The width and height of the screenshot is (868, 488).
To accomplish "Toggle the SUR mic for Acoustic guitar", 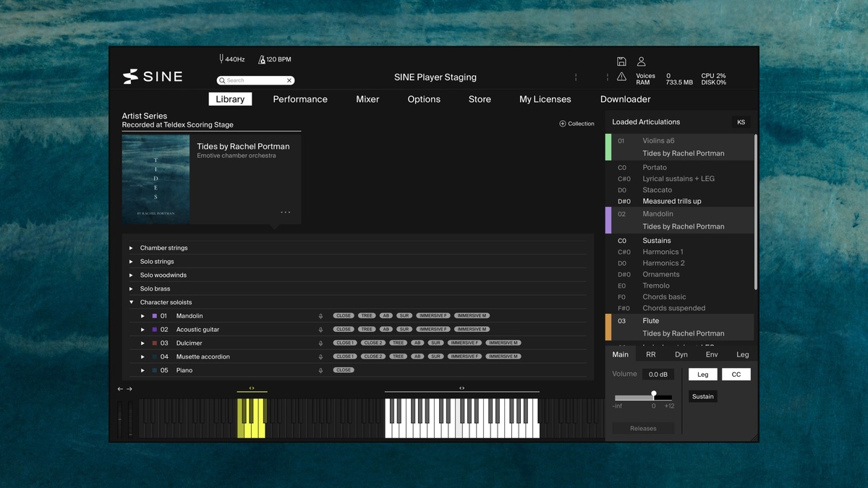I will coord(404,330).
